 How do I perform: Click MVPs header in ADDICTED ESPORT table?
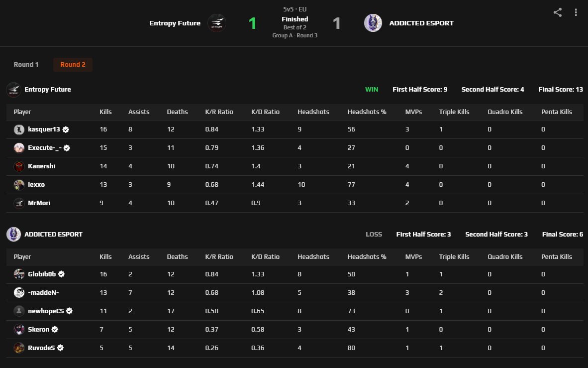tap(413, 257)
